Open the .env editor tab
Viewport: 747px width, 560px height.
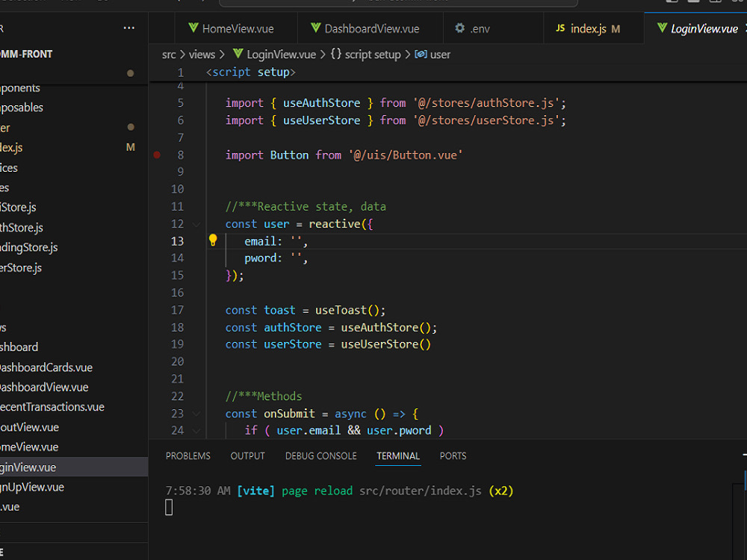[x=493, y=28]
